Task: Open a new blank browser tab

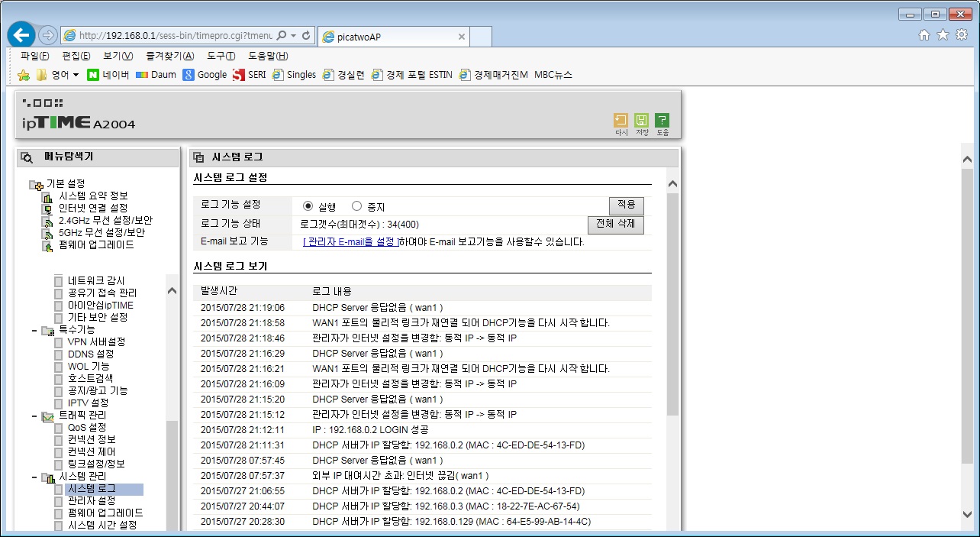Action: click(480, 36)
